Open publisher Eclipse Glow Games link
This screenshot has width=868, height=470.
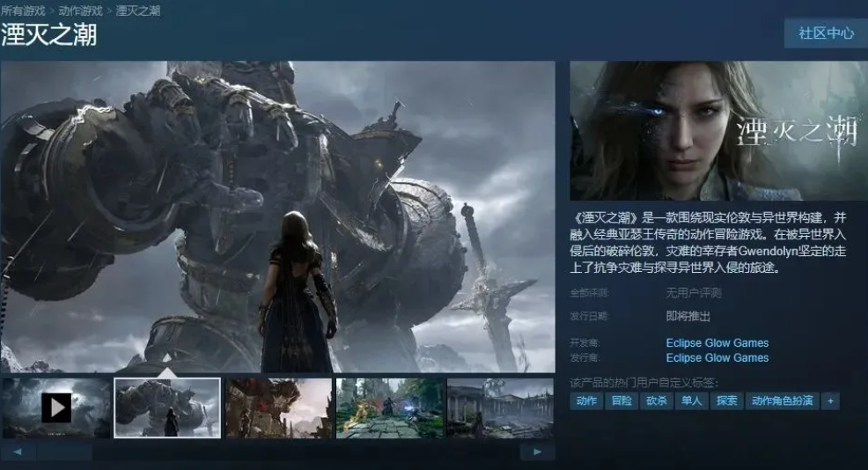click(x=717, y=357)
